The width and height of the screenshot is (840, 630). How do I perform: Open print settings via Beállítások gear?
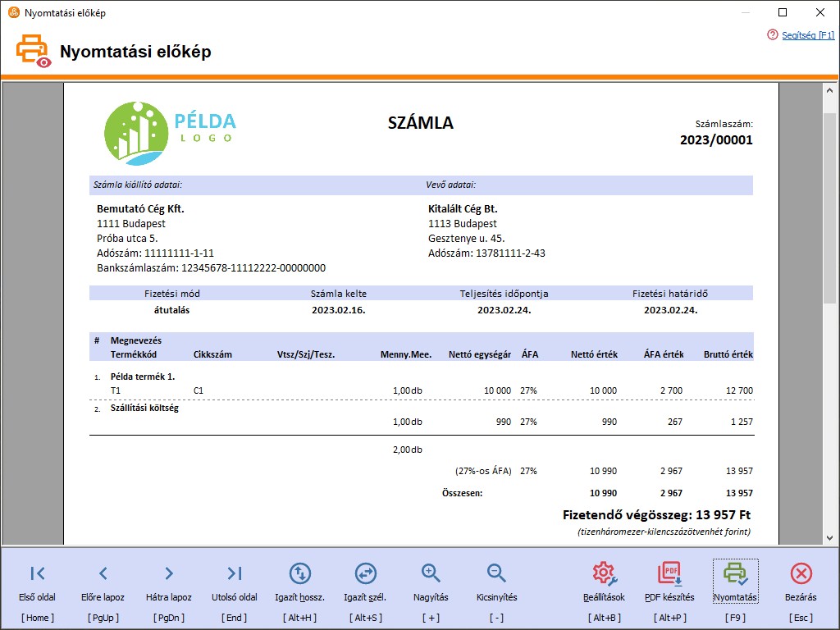click(x=604, y=573)
